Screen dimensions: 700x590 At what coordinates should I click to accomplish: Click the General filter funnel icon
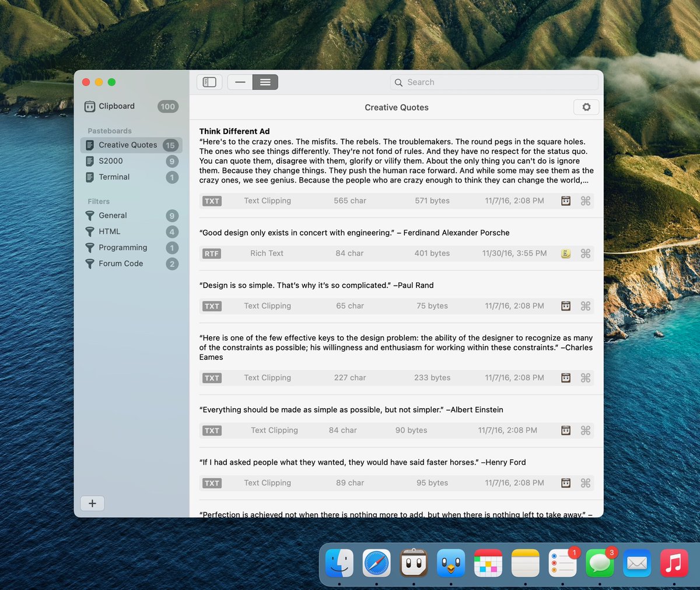[90, 216]
